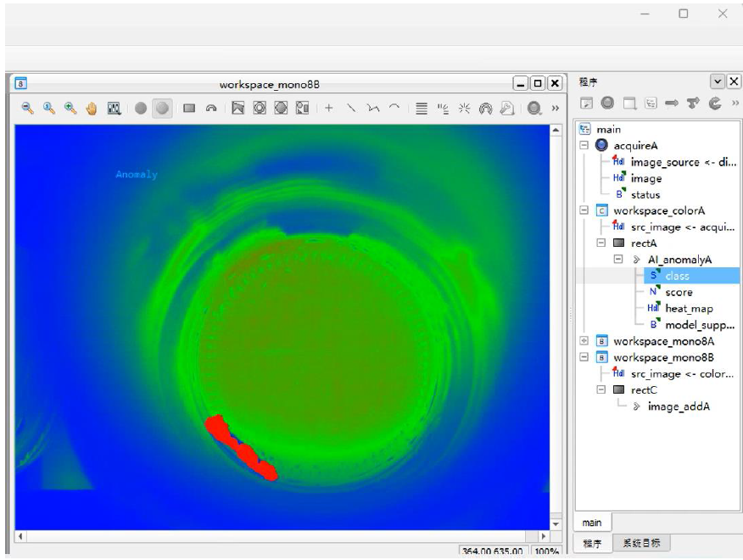Image resolution: width=743 pixels, height=560 pixels.
Task: Collapse the workspace_colorA tree node
Action: point(584,210)
